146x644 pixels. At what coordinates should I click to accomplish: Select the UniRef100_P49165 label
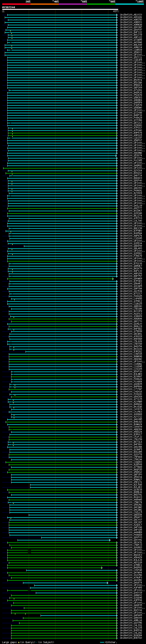[131, 296]
